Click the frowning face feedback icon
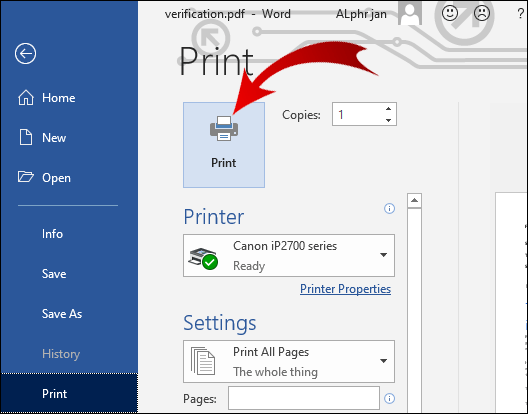Screen dimensions: 528x414 tap(482, 13)
